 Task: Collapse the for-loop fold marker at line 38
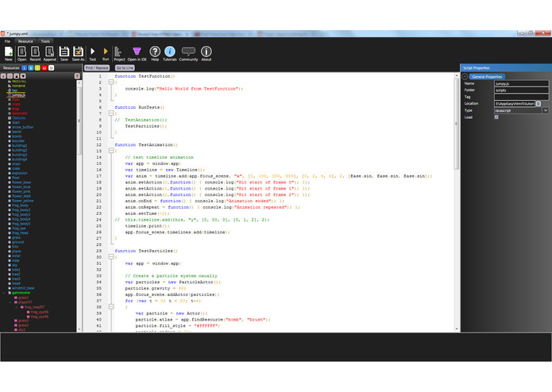click(111, 307)
